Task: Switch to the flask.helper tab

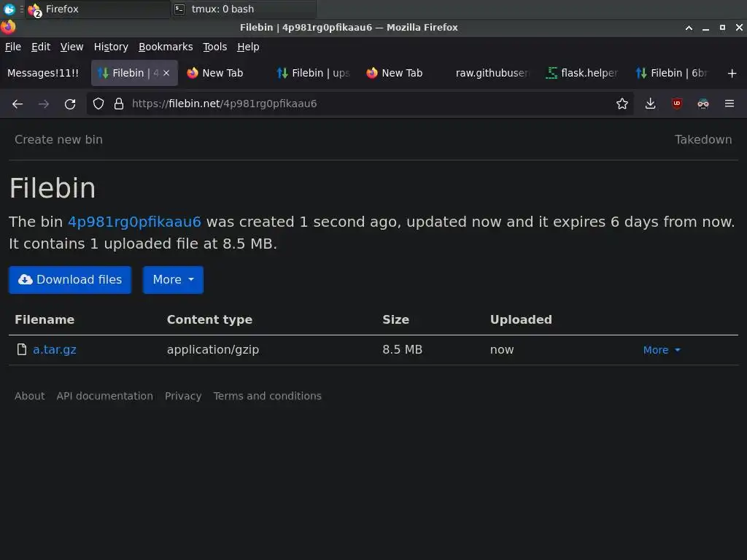Action: tap(581, 73)
